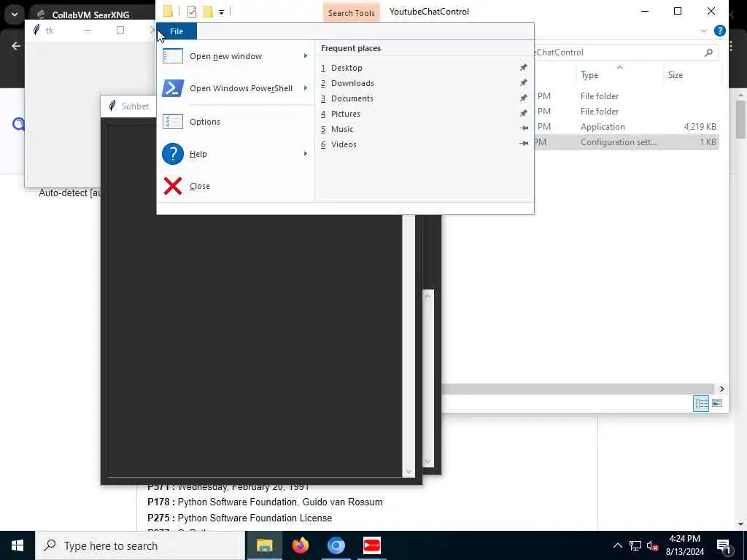Viewport: 747px width, 560px height.
Task: Open the notification center icon
Action: pyautogui.click(x=724, y=545)
